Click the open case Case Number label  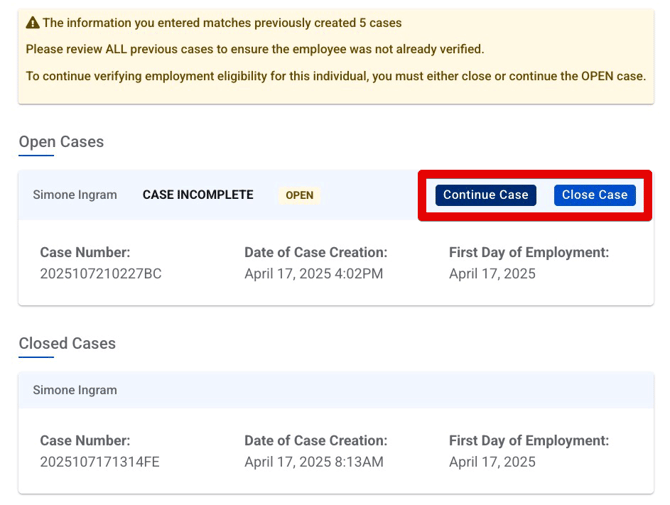tap(85, 253)
